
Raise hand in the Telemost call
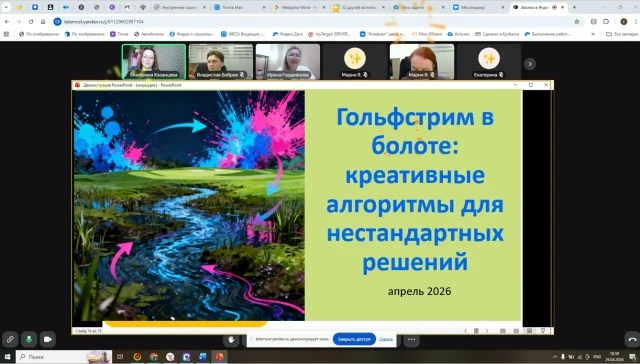point(231,340)
